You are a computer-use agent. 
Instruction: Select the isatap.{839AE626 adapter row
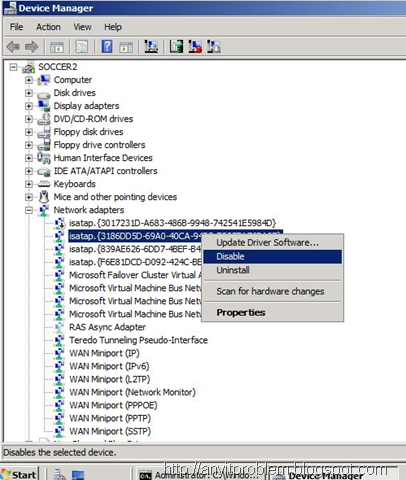click(x=135, y=249)
